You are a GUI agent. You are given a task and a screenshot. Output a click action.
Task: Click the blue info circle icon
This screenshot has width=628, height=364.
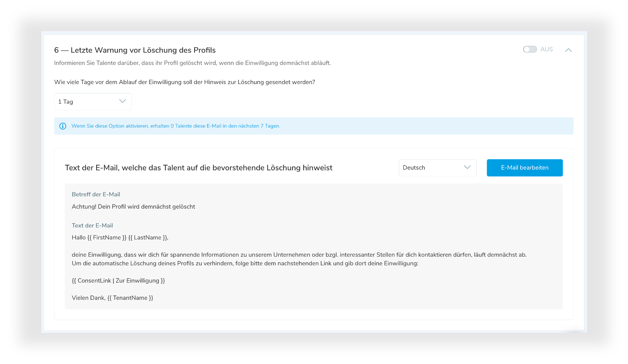(63, 126)
